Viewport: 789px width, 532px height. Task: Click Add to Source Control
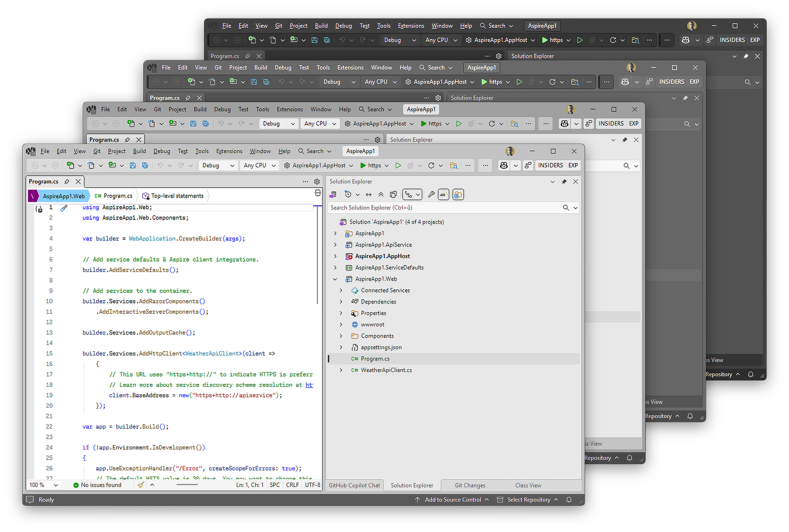pos(453,500)
